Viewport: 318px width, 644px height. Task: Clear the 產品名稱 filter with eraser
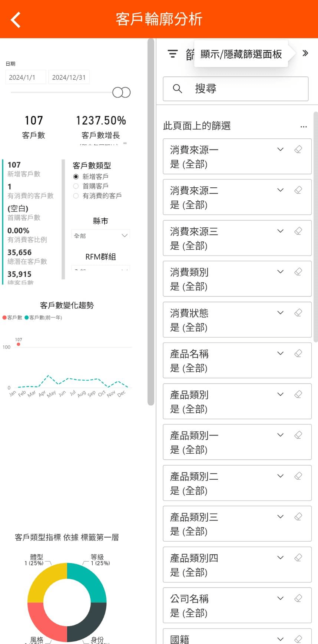[x=298, y=353]
